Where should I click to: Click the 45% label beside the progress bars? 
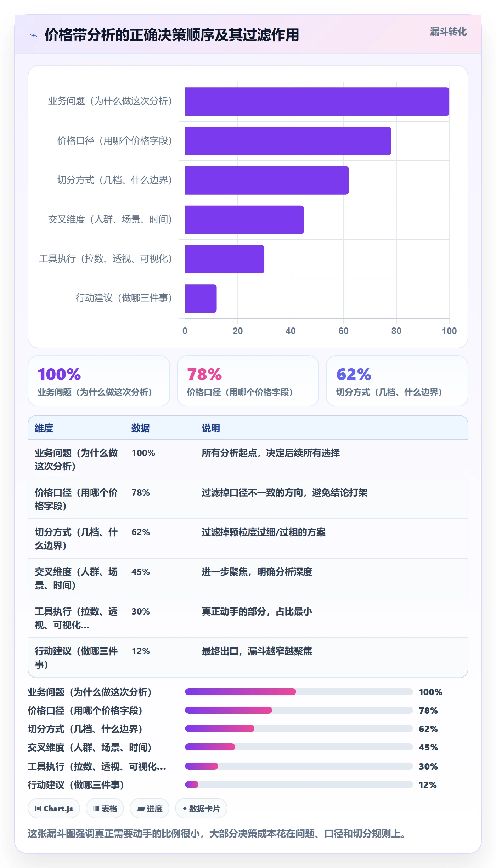point(428,747)
